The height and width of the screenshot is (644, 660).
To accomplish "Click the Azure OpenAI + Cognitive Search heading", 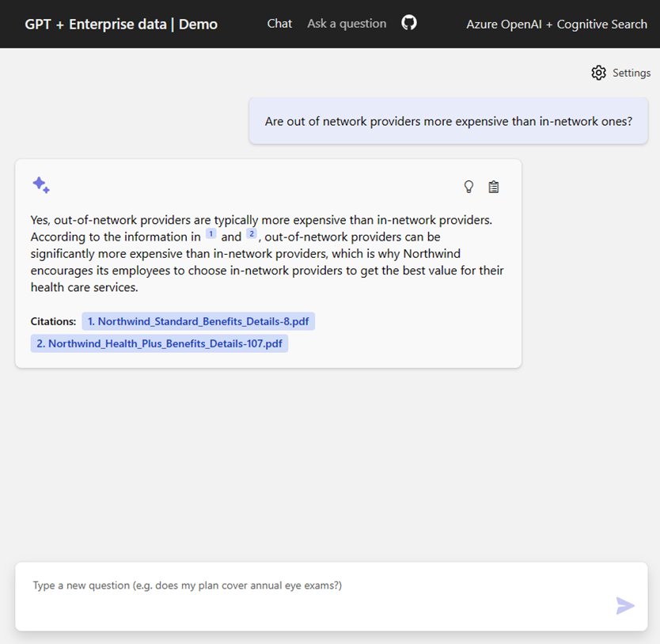I will click(x=556, y=24).
